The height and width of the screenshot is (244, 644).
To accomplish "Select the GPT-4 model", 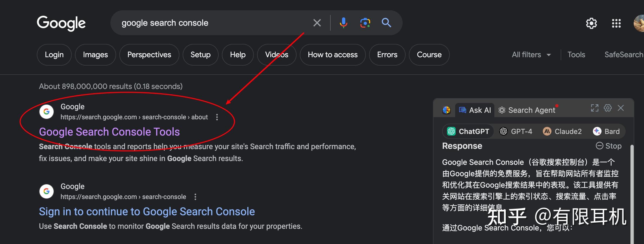I will pos(516,131).
